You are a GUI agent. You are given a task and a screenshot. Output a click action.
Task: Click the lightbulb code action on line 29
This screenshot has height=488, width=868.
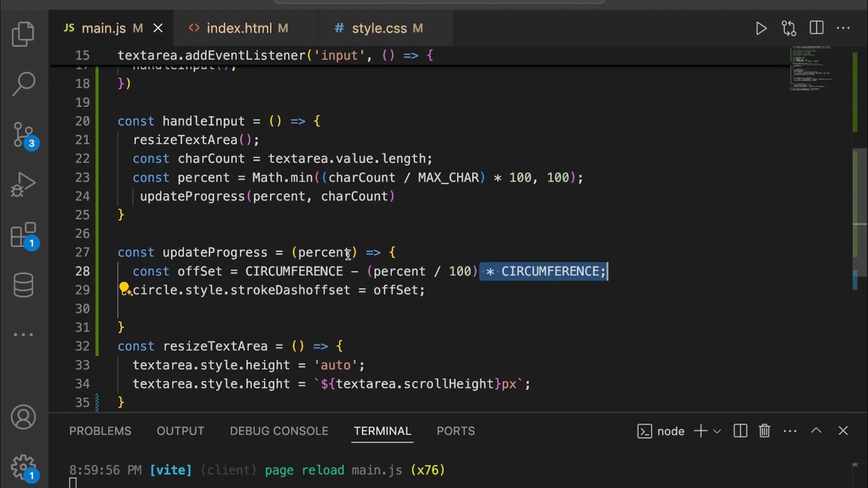click(x=124, y=288)
